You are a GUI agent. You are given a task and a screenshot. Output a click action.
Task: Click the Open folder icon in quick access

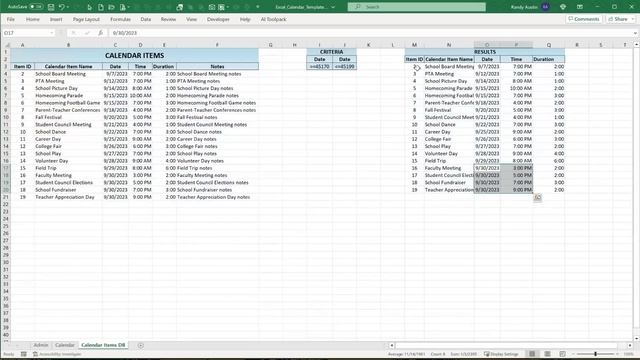[x=111, y=7]
